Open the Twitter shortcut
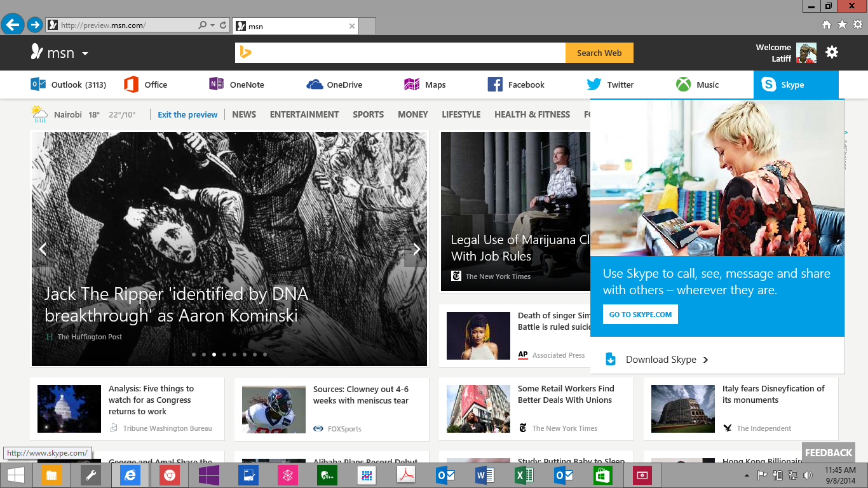 pos(610,85)
